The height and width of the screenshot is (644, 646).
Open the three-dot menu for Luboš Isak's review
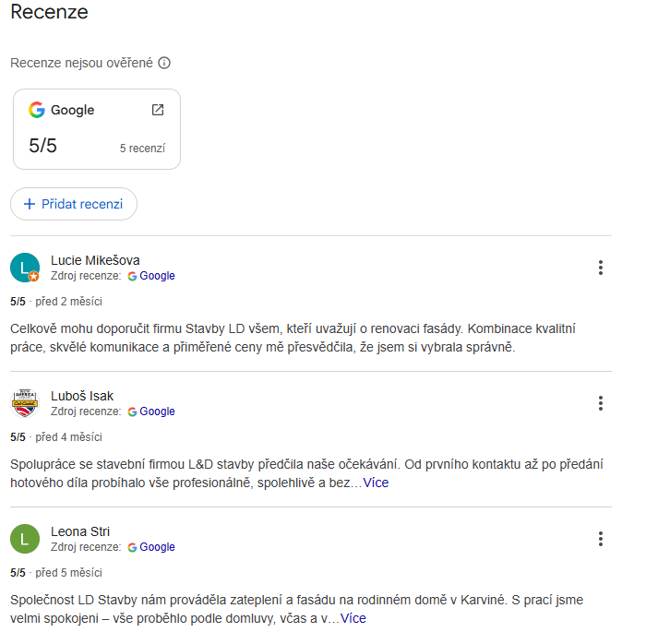[601, 403]
